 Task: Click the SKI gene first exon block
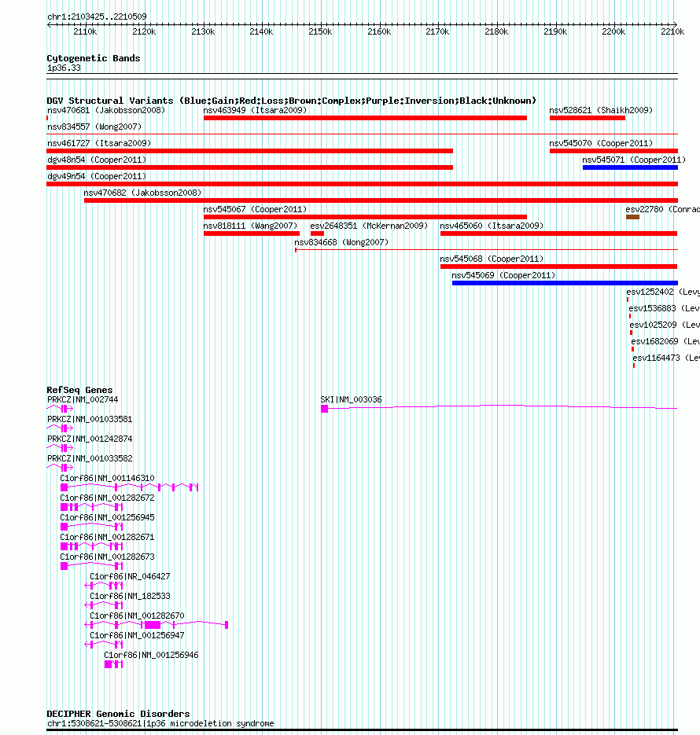[324, 409]
